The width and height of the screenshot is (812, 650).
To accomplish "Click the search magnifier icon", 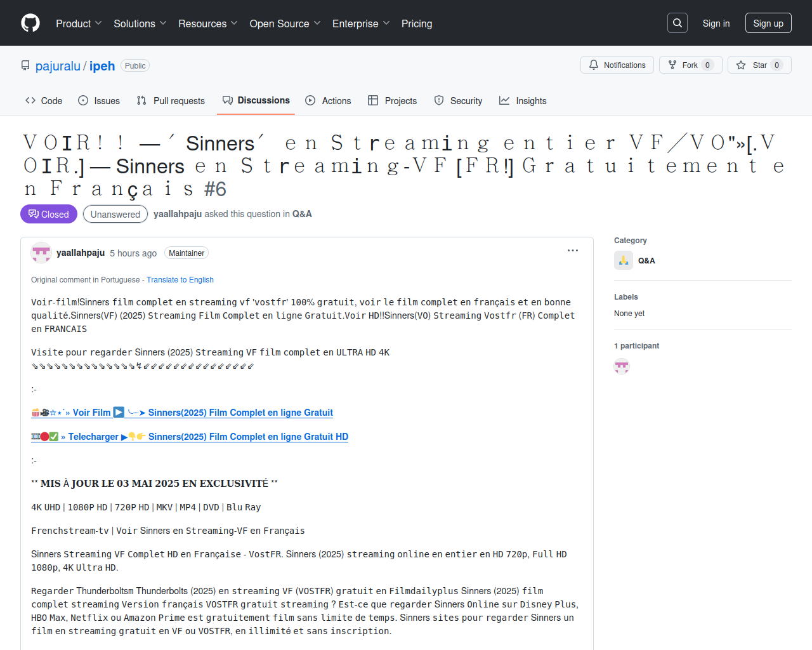I will coord(678,23).
